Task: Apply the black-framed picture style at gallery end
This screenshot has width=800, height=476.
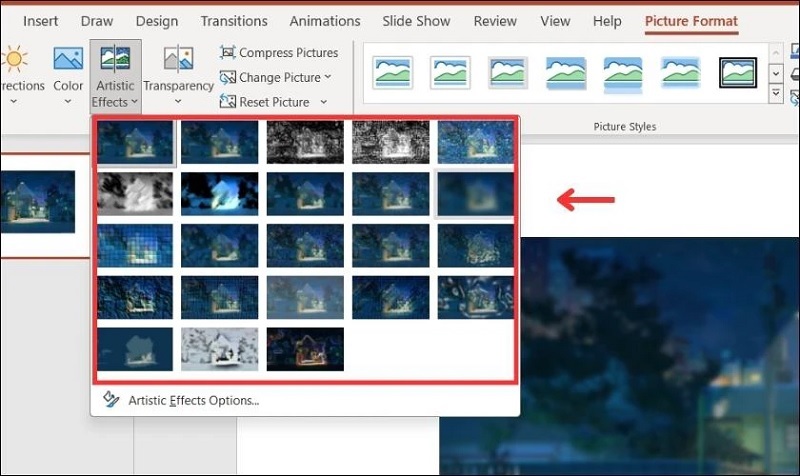Action: coord(738,72)
